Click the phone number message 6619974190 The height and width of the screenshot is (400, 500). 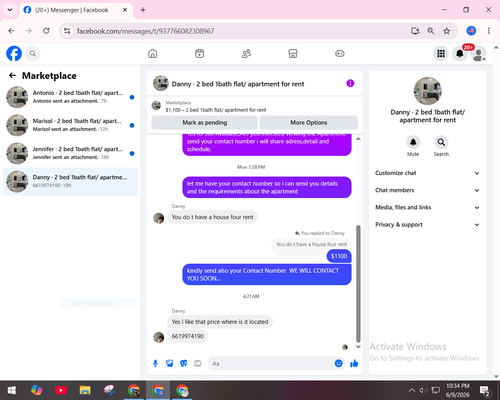pos(187,336)
